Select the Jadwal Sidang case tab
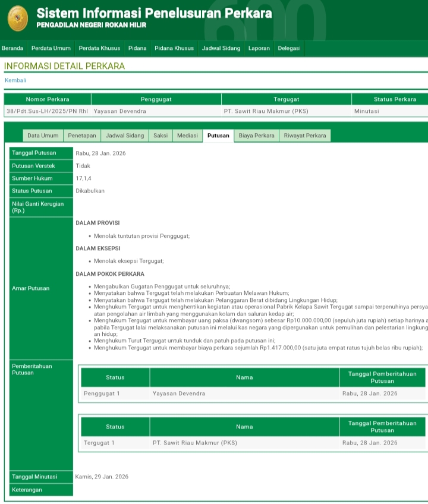 [125, 136]
